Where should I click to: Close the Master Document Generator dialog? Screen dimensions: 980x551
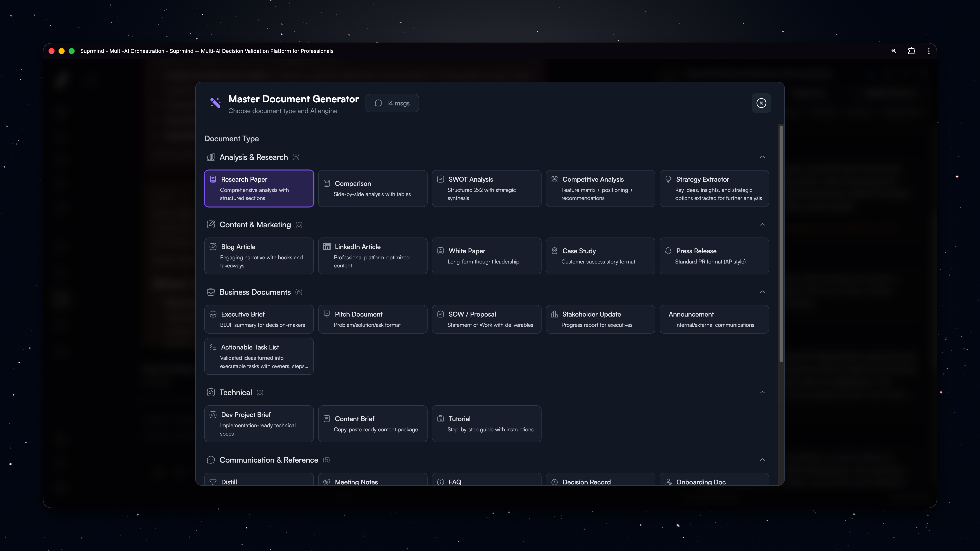point(761,103)
